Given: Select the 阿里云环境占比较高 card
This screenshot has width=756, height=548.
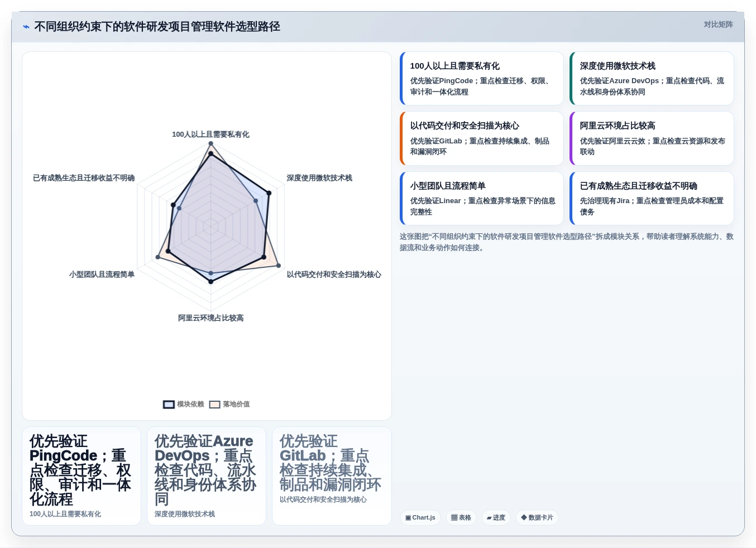Looking at the screenshot, I should (x=652, y=138).
